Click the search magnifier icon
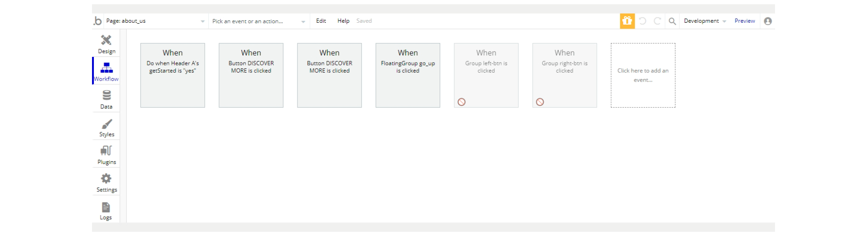Screen dimensions: 868x237 (x=672, y=21)
